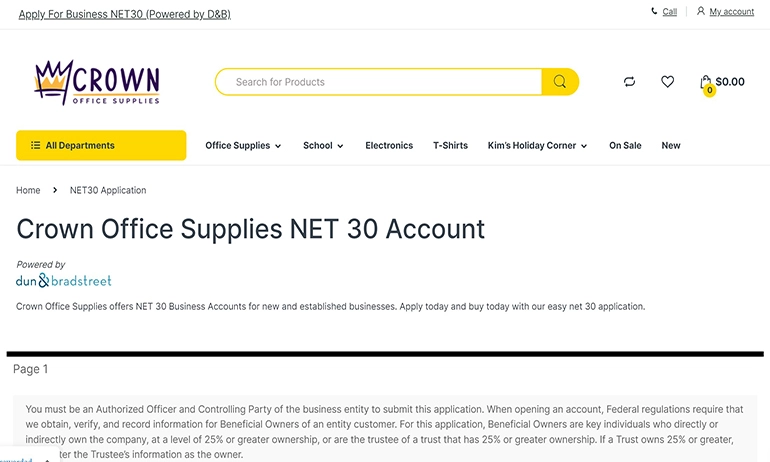Viewport: 770px width, 462px height.
Task: Expand the Office Supplies dropdown
Action: (x=243, y=145)
